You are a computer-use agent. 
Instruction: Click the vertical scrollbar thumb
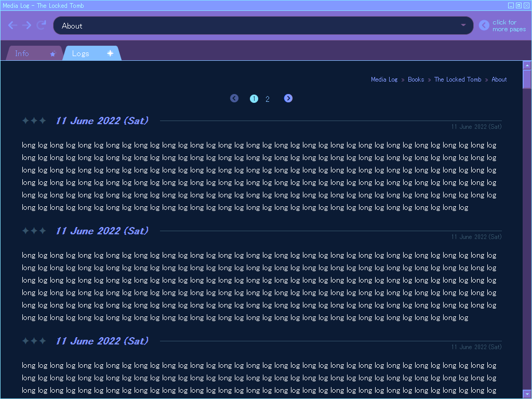pyautogui.click(x=527, y=79)
